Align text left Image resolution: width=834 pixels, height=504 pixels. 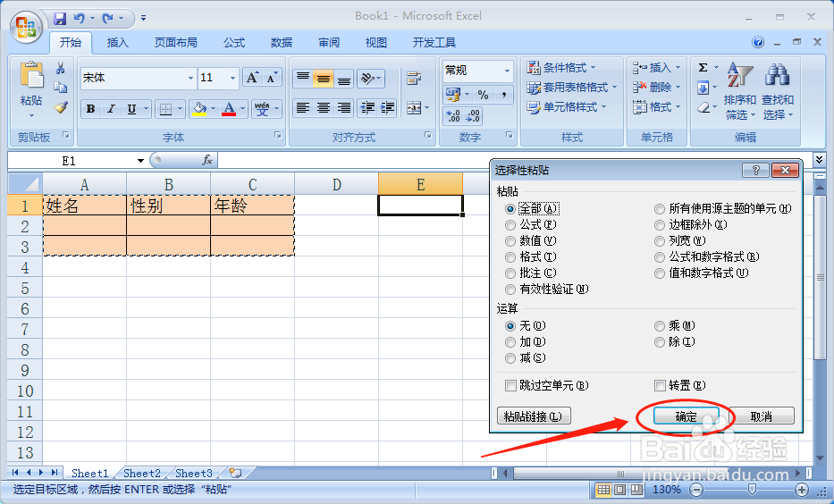click(303, 108)
